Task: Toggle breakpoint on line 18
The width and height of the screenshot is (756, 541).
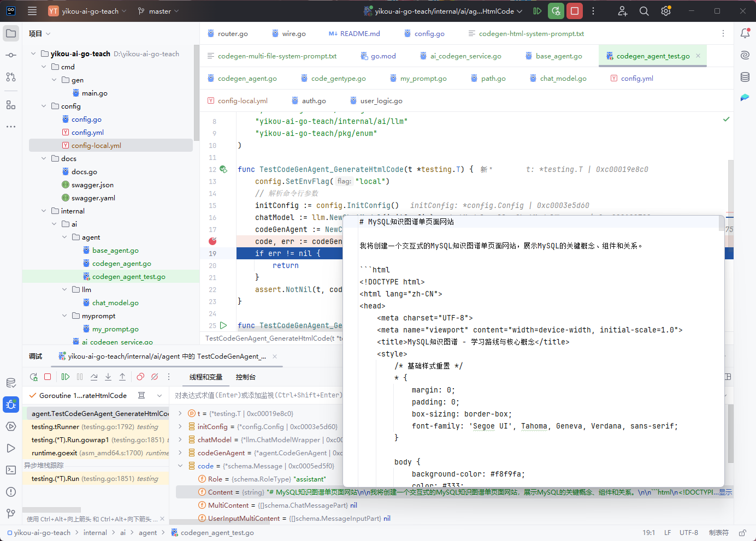Action: [212, 241]
